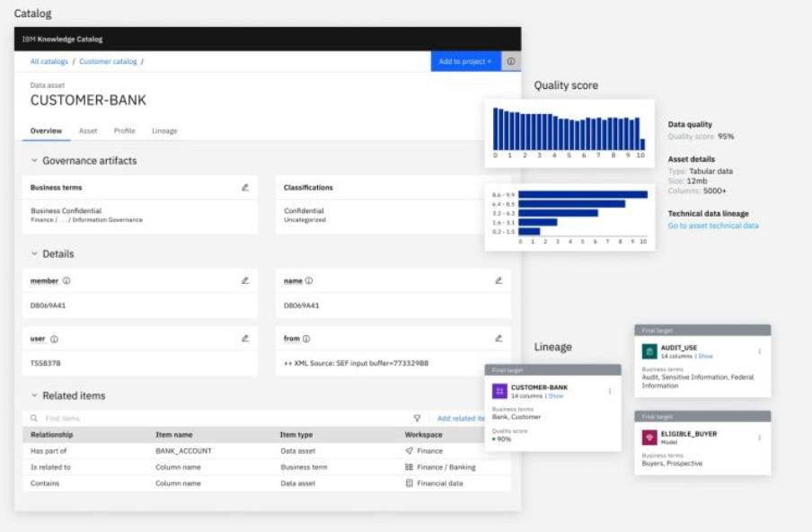
Task: Click the Add related items link
Action: pyautogui.click(x=462, y=419)
